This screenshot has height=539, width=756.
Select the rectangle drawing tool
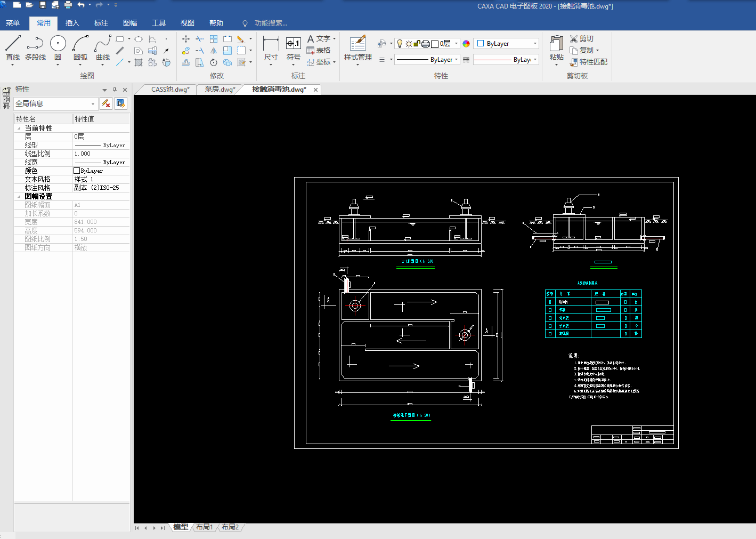tap(120, 39)
